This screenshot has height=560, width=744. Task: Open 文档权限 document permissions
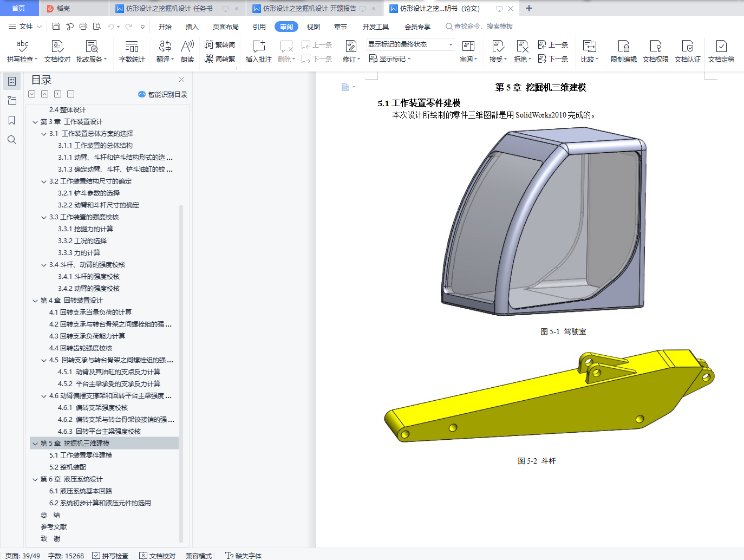[x=656, y=51]
